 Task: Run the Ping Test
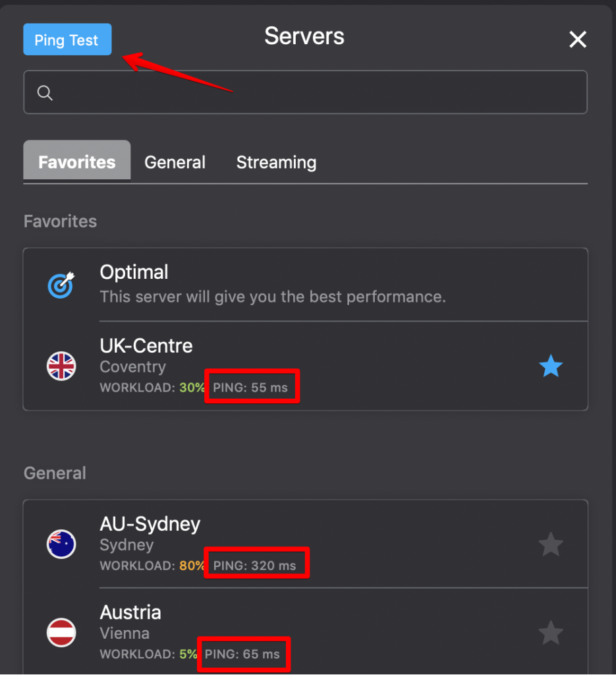coord(67,40)
